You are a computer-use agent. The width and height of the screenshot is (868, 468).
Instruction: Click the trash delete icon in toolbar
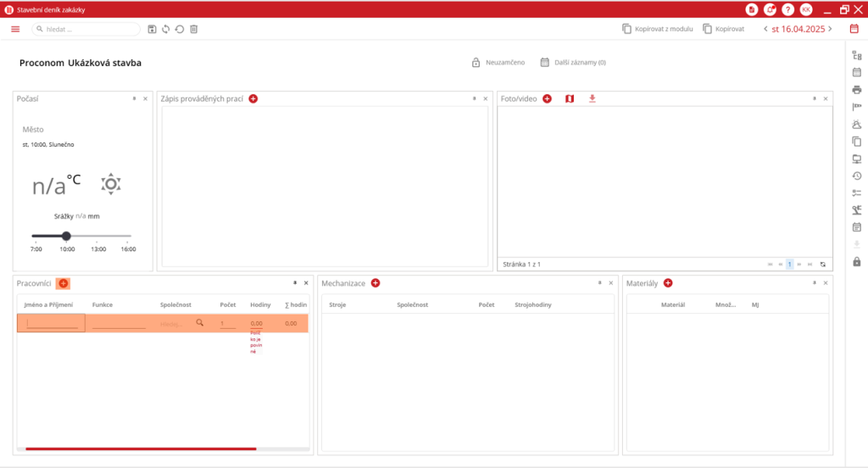(x=193, y=29)
